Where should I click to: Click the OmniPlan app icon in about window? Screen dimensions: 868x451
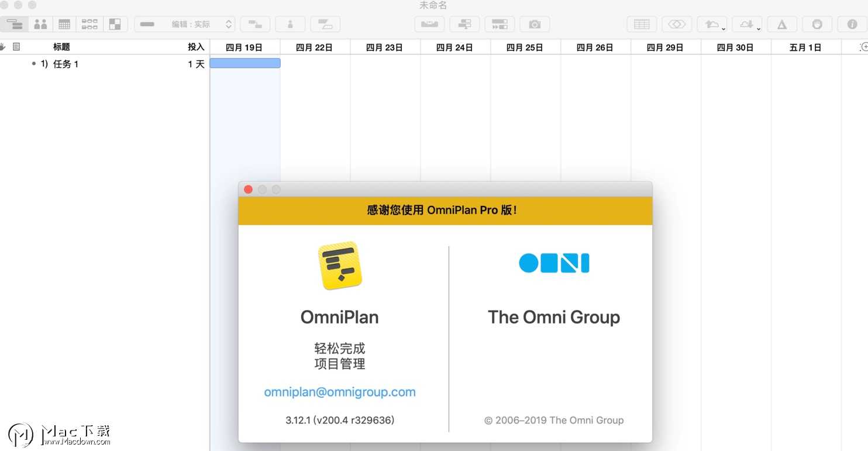340,266
